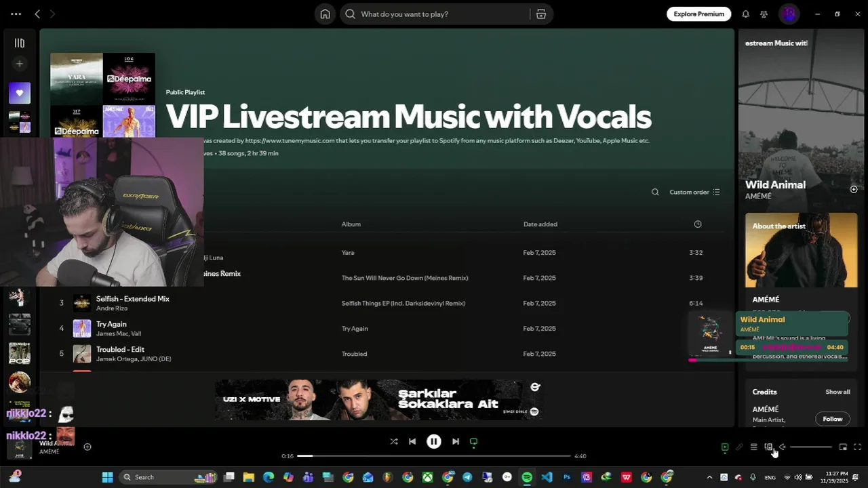This screenshot has width=868, height=488.
Task: Open Connect to a device
Action: pyautogui.click(x=768, y=447)
